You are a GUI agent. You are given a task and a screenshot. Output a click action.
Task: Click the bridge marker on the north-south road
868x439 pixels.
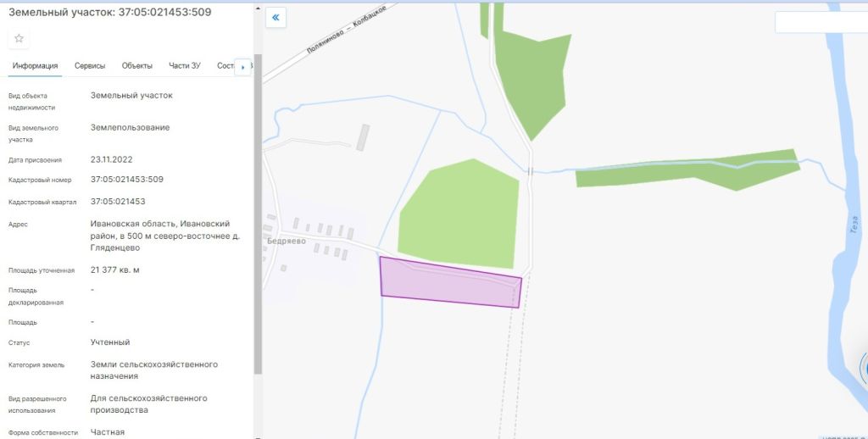click(x=530, y=171)
